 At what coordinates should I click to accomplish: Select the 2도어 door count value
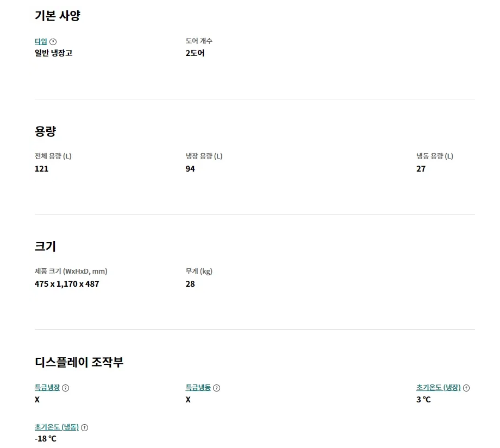click(x=195, y=53)
